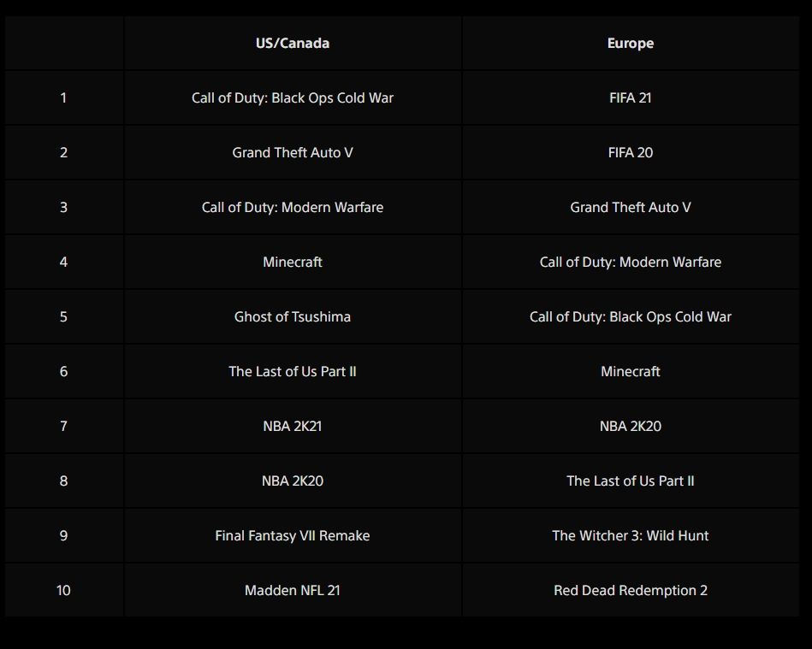
Task: Select NBA 2K21 cell
Action: click(292, 426)
